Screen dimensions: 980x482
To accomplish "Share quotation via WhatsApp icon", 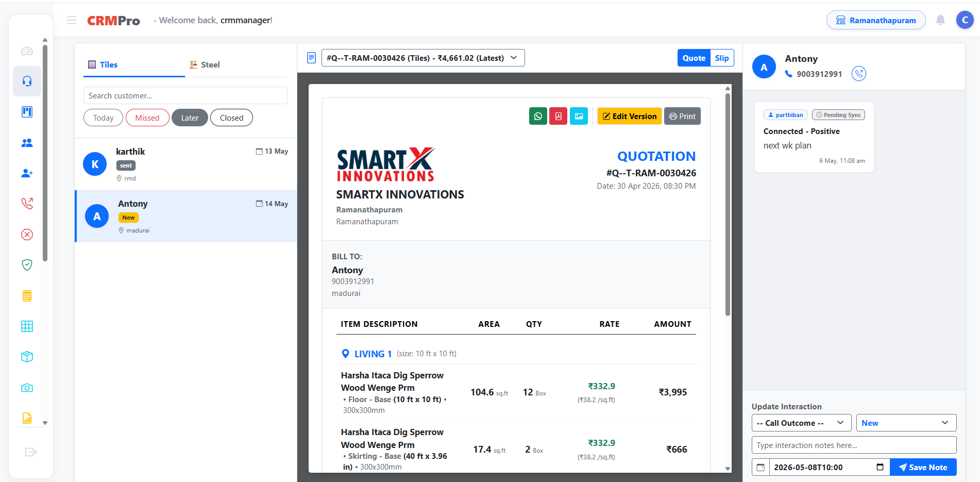I will coord(538,116).
